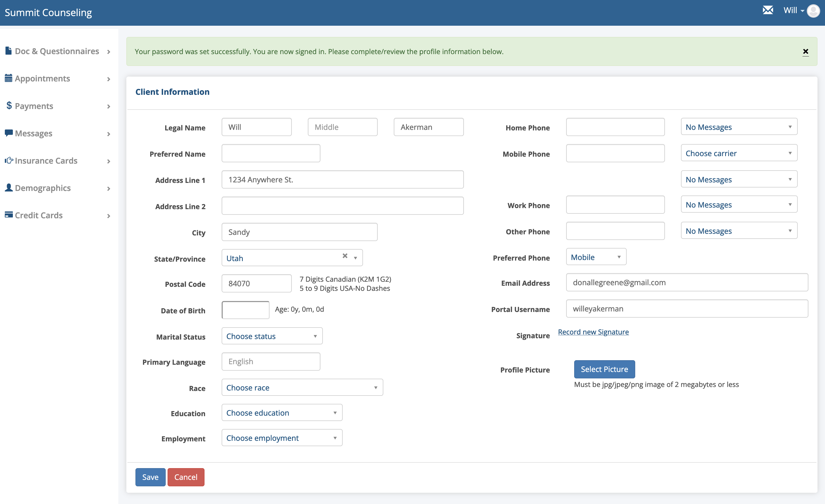Viewport: 825px width, 504px height.
Task: Open the Choose employment dropdown
Action: [282, 438]
